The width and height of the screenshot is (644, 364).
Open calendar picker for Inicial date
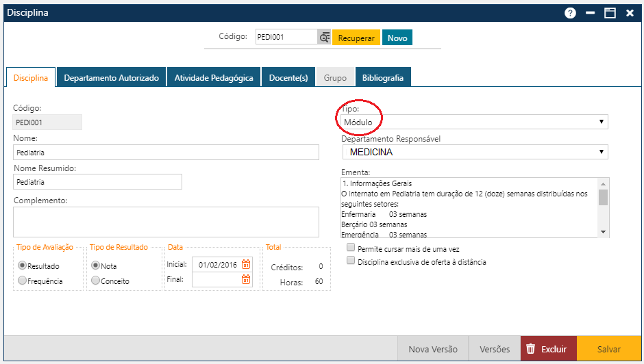[246, 264]
